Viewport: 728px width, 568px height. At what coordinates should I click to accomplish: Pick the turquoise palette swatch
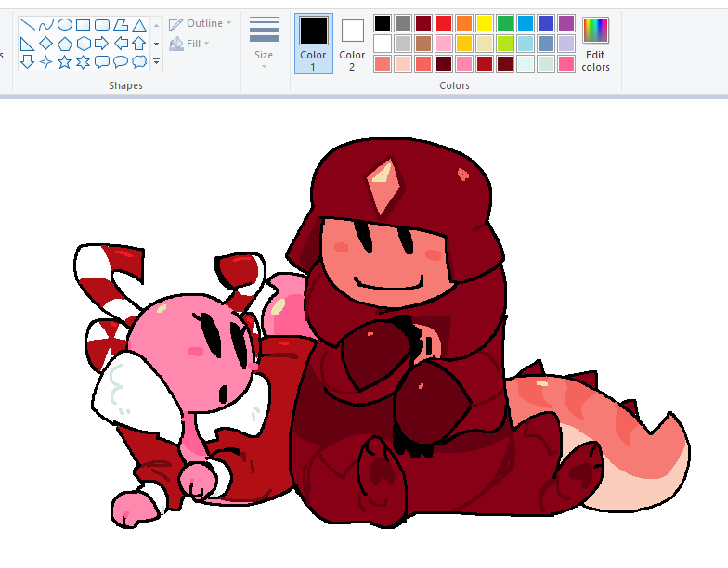pyautogui.click(x=526, y=23)
